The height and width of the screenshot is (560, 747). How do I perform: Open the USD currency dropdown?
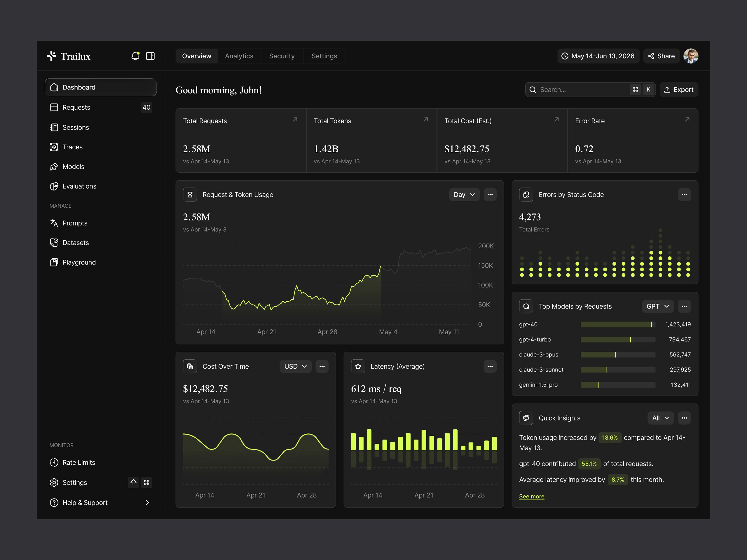click(x=296, y=367)
